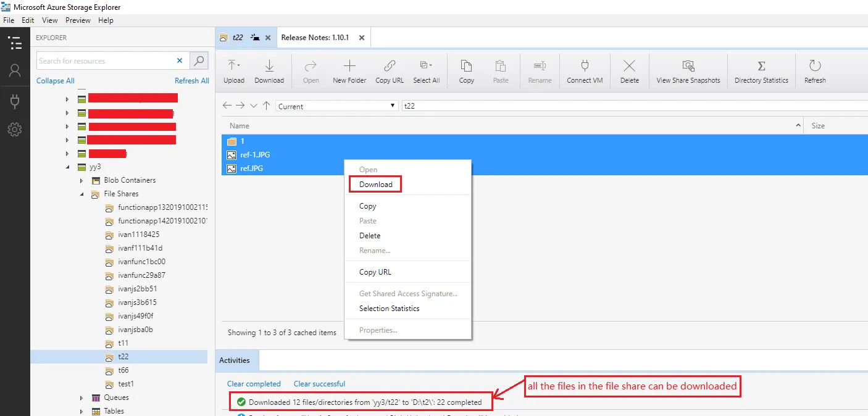
Task: Sort by the Size column header
Action: (x=836, y=125)
